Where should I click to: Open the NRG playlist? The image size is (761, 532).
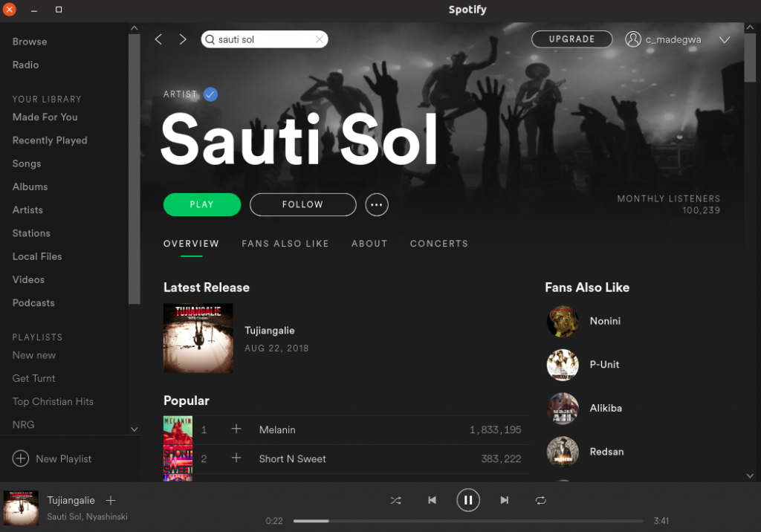click(x=23, y=425)
